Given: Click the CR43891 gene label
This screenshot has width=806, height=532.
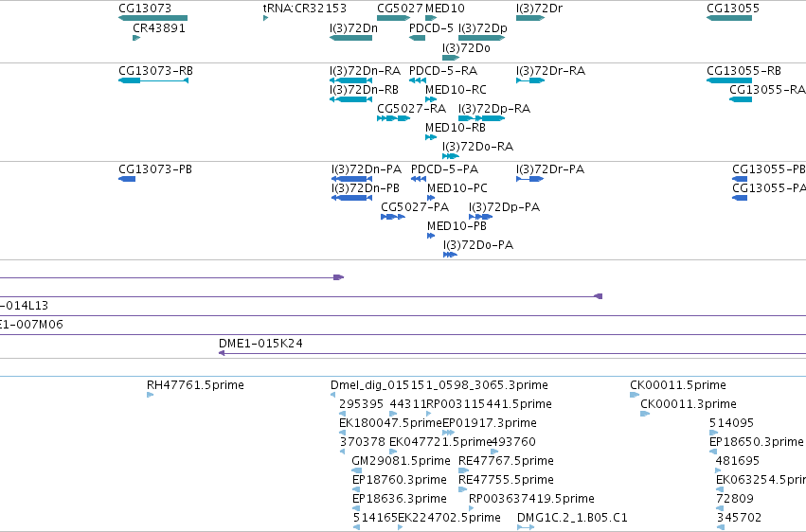Looking at the screenshot, I should tap(159, 28).
